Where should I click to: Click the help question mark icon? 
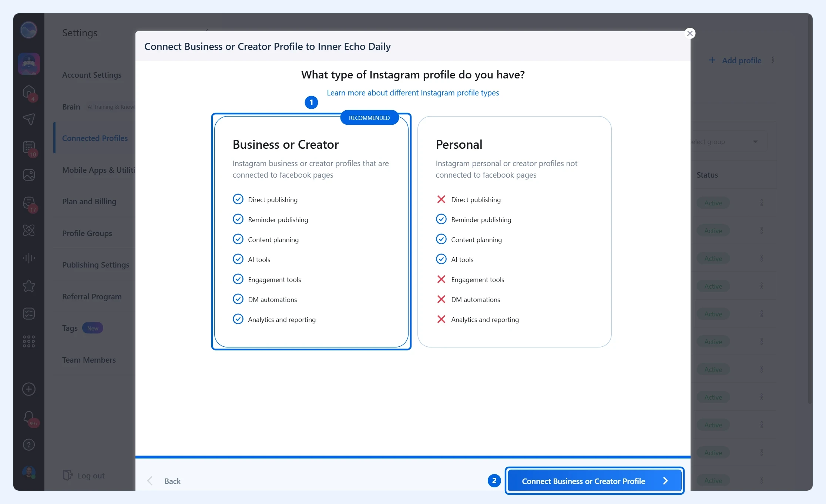[x=29, y=445]
